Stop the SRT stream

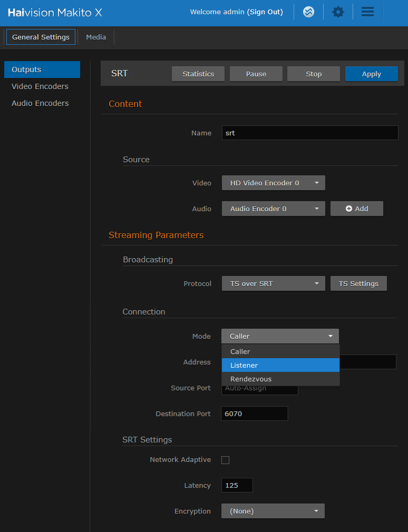click(x=314, y=74)
